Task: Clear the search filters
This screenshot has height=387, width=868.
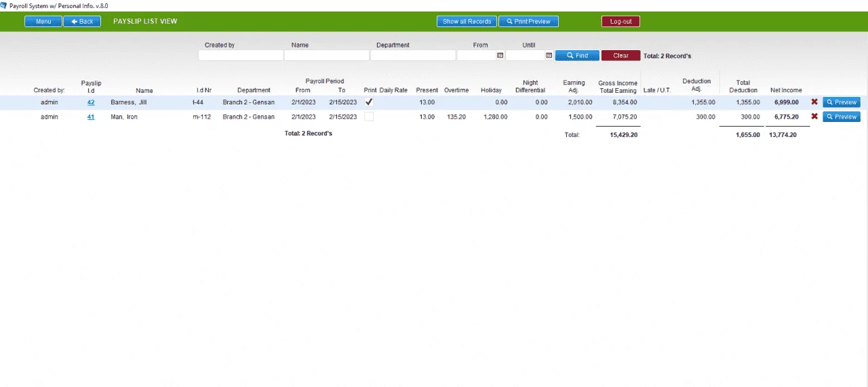Action: pyautogui.click(x=620, y=56)
